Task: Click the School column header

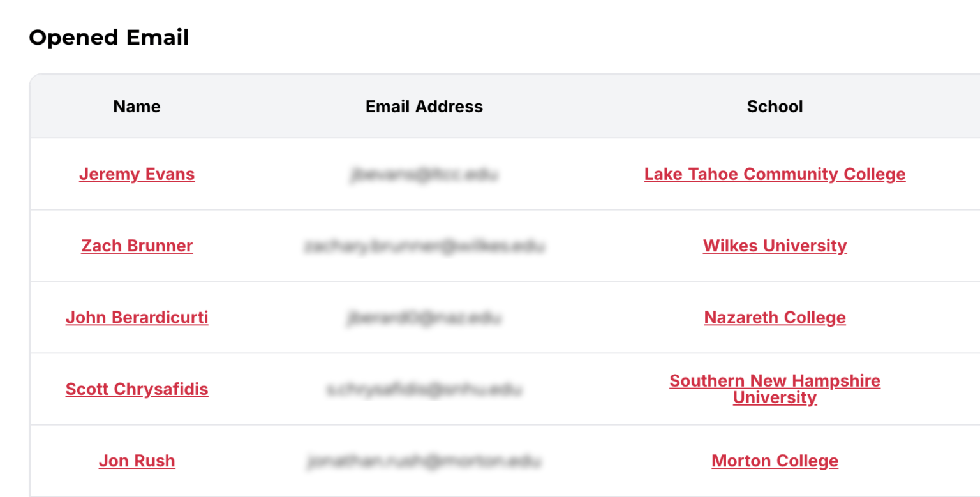Action: (x=775, y=107)
